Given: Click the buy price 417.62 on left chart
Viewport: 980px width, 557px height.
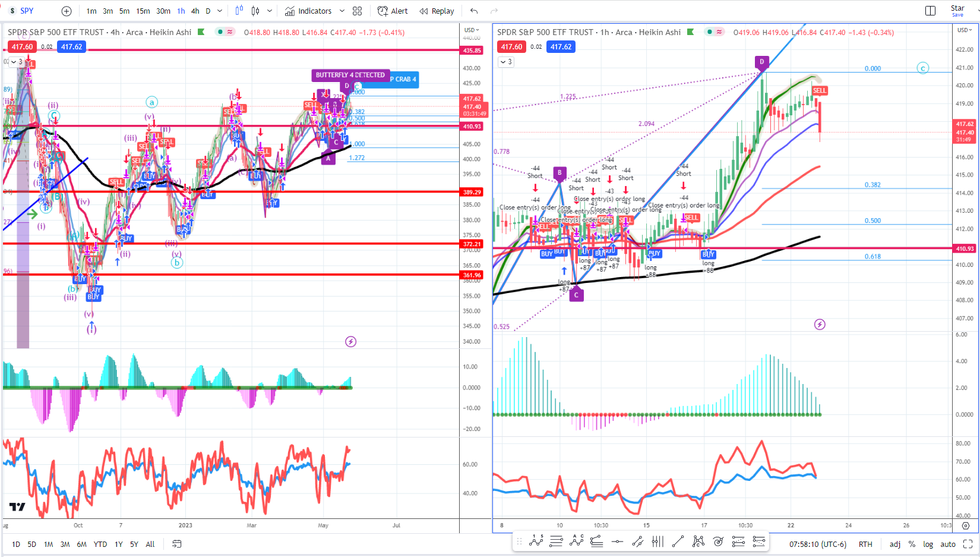Looking at the screenshot, I should point(72,47).
